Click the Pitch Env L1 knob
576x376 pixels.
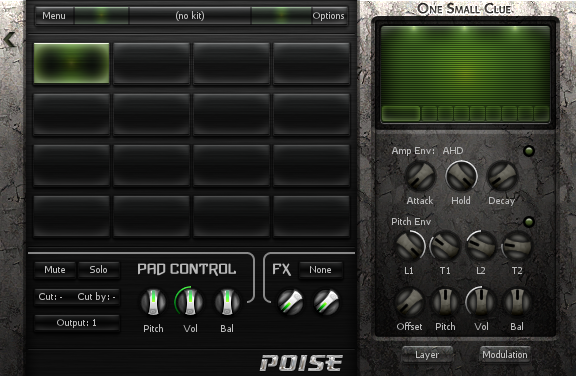coord(409,246)
